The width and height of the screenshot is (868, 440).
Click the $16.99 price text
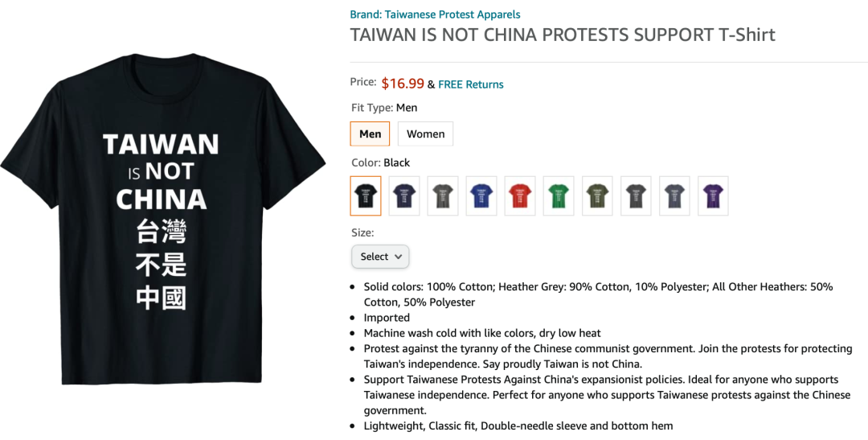click(x=403, y=83)
